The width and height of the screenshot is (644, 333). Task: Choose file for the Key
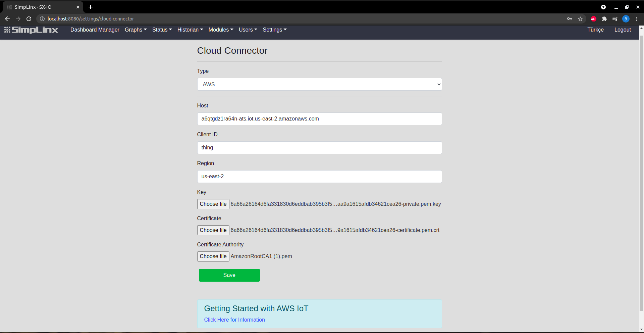coord(213,204)
